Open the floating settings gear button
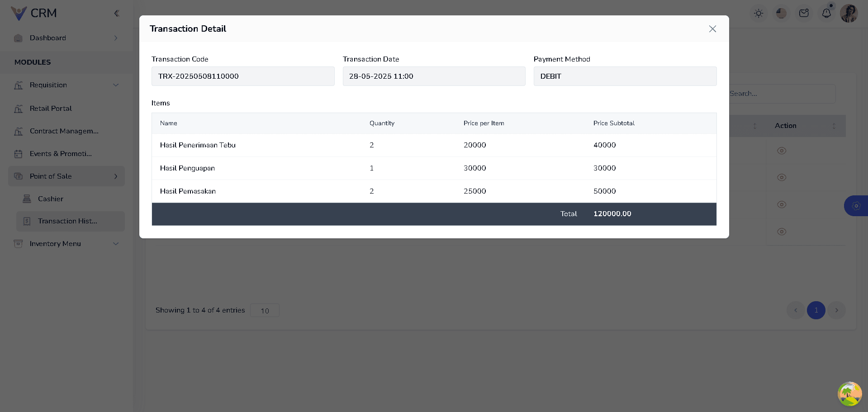The image size is (868, 412). [856, 206]
